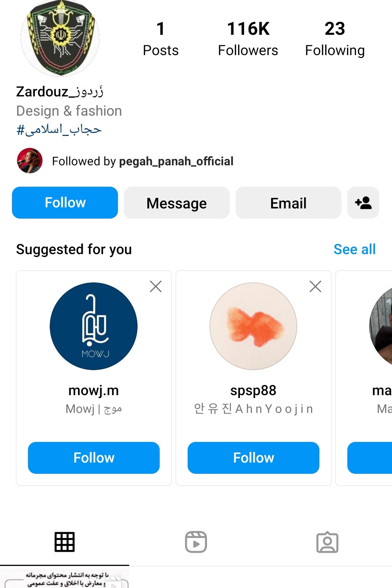This screenshot has height=588, width=392.
Task: Open the Persian hijab hashtag link
Action: [59, 129]
